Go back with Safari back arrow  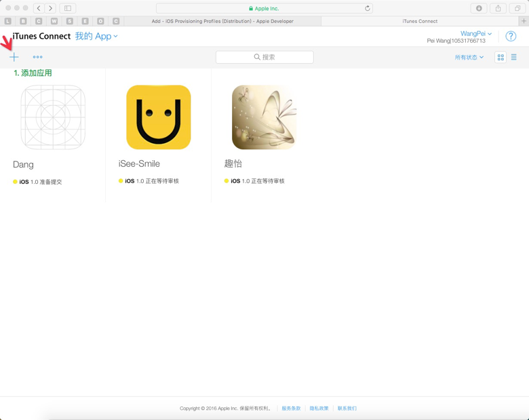(39, 8)
